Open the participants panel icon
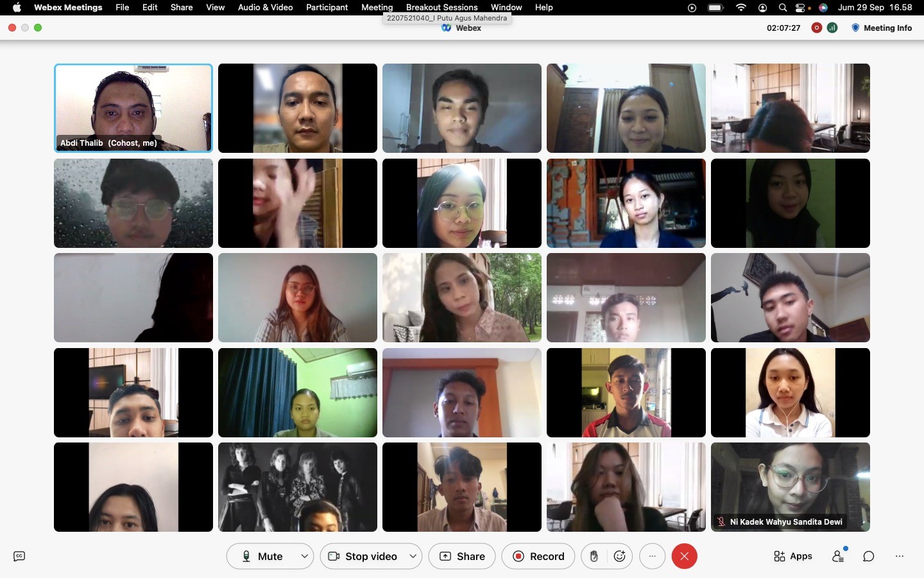924x578 pixels. point(839,556)
